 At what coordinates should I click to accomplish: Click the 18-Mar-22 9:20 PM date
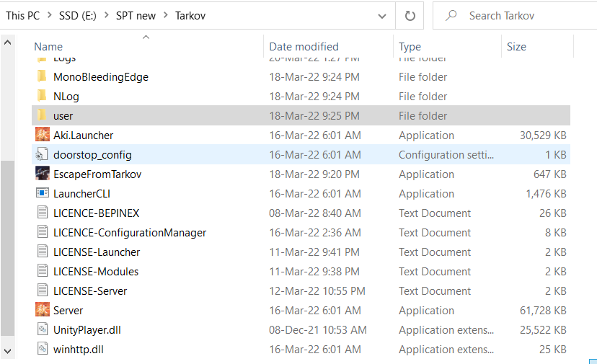(x=314, y=174)
